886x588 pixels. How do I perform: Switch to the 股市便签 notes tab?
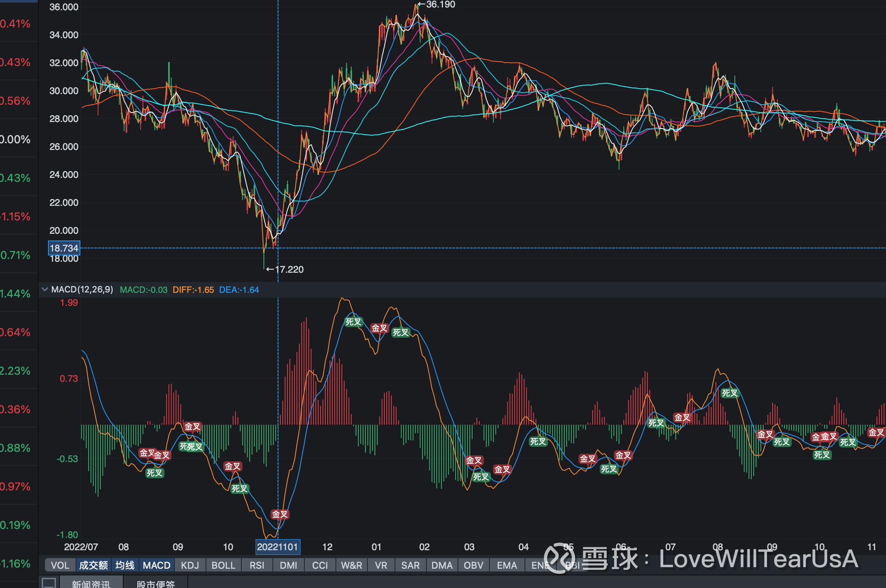[156, 584]
